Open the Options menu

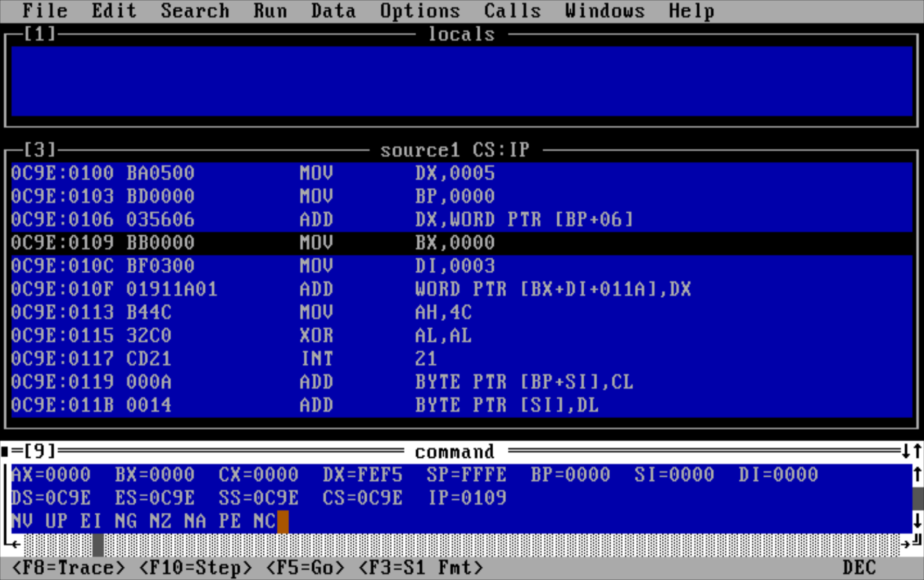[x=420, y=11]
